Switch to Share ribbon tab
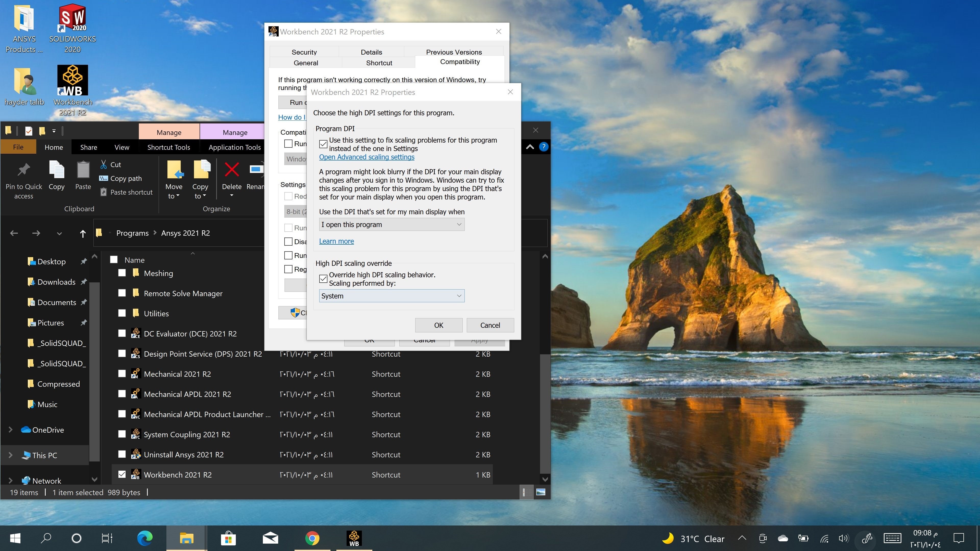Screen dimensions: 980x551 tap(89, 147)
